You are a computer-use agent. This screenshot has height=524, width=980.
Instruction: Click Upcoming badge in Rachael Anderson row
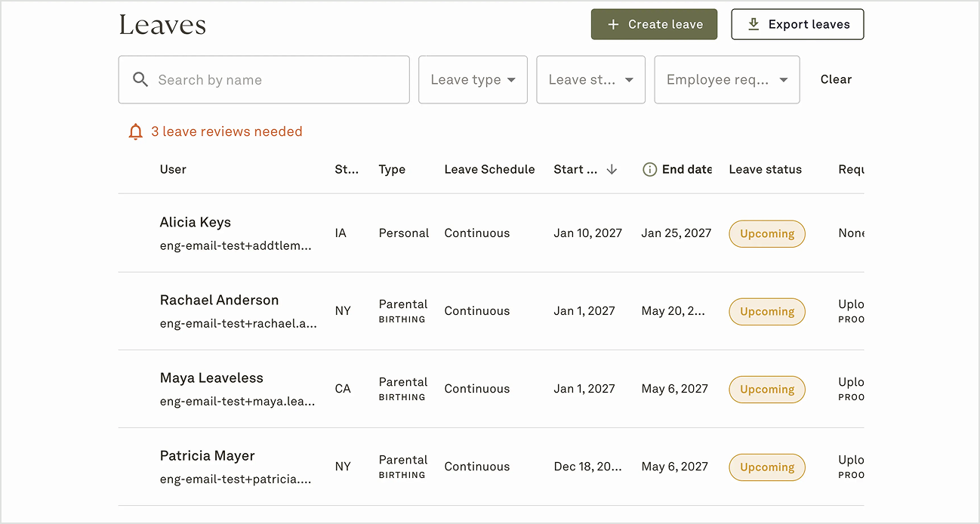[x=767, y=312]
